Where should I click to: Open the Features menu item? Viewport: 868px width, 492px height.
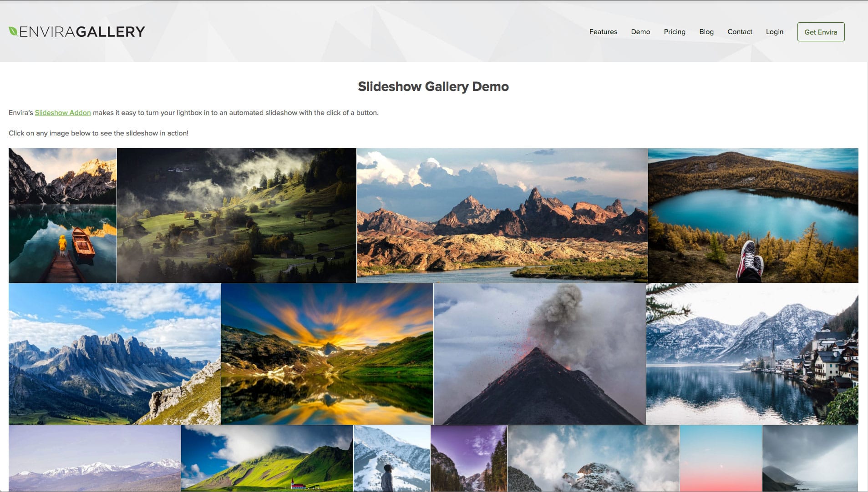603,32
